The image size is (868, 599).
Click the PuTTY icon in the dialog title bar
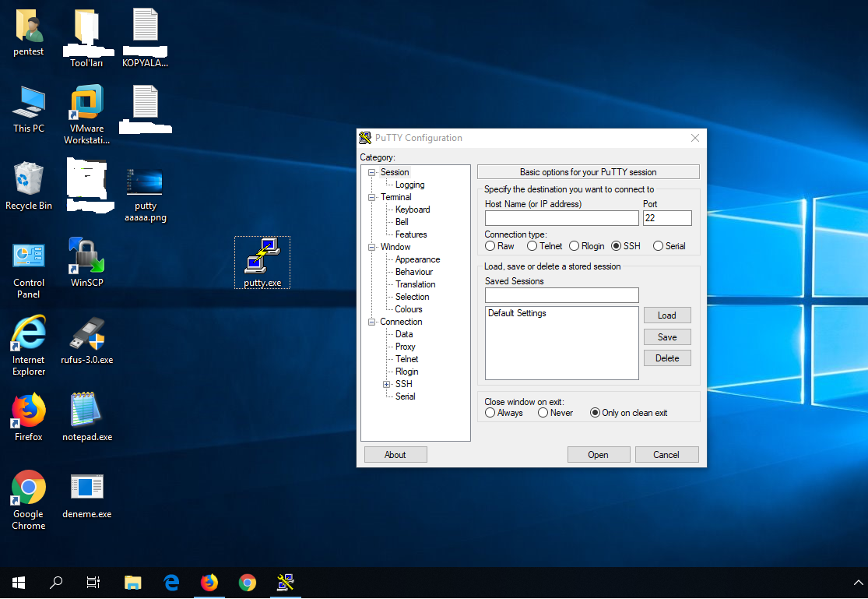pyautogui.click(x=365, y=137)
